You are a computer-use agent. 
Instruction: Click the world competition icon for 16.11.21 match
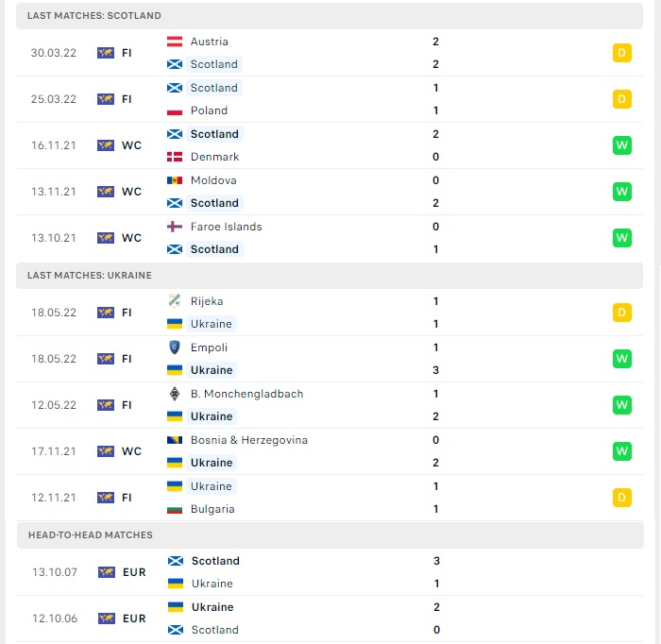point(106,145)
